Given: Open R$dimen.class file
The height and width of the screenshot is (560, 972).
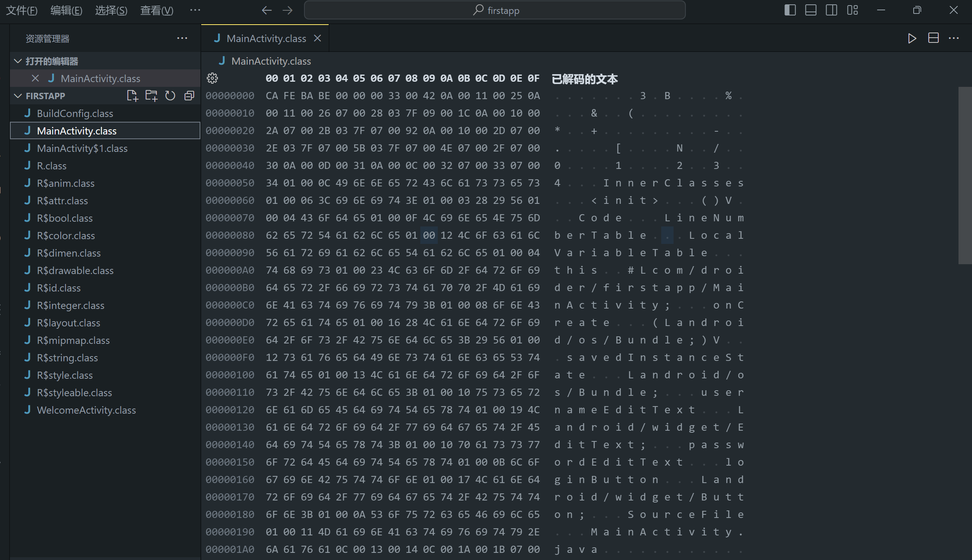Looking at the screenshot, I should (x=105, y=253).
